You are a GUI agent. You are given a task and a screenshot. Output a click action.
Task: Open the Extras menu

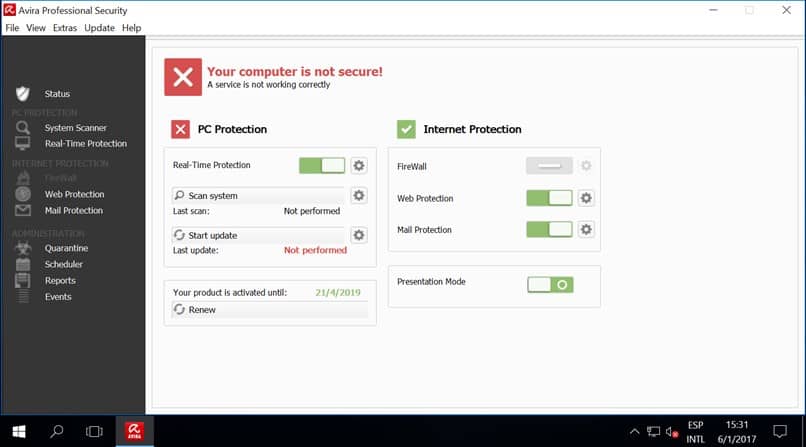65,28
